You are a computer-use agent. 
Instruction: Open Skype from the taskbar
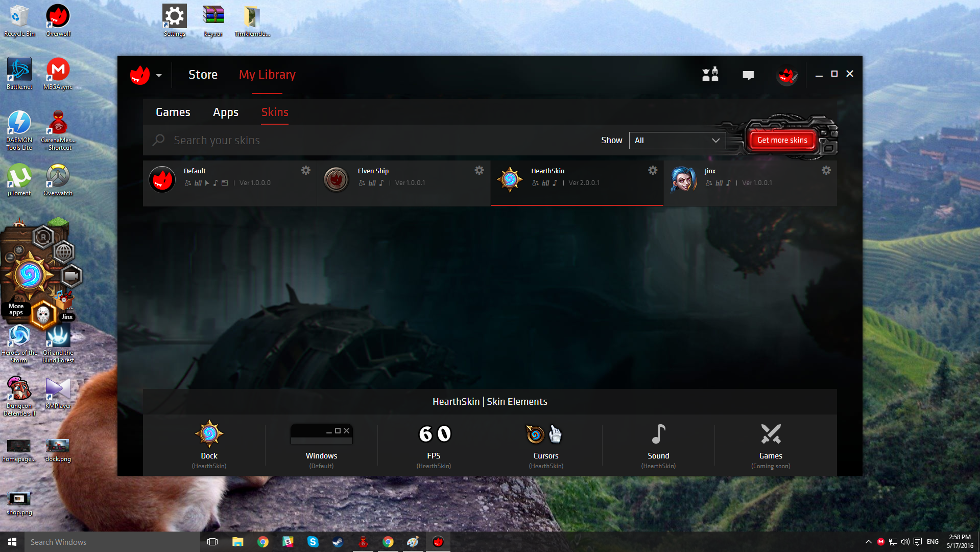[x=313, y=542]
